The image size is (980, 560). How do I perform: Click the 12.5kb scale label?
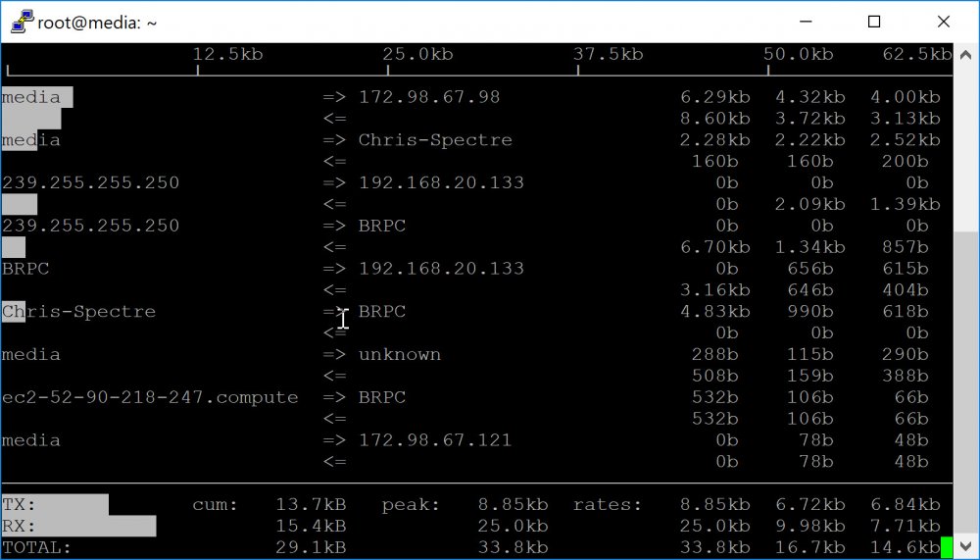(227, 55)
